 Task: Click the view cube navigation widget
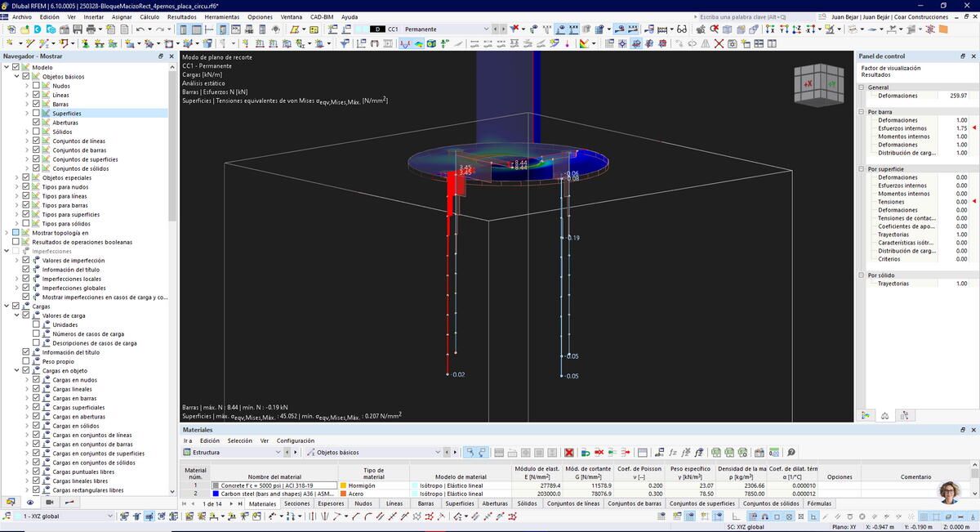(x=819, y=84)
